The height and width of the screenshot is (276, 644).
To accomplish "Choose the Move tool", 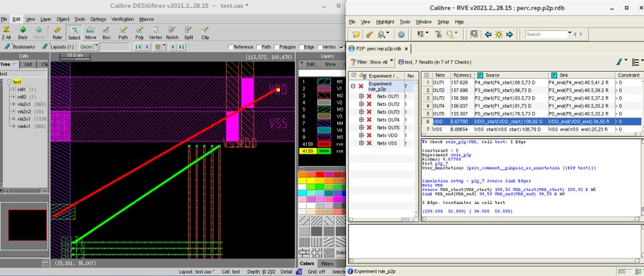I will point(91,33).
